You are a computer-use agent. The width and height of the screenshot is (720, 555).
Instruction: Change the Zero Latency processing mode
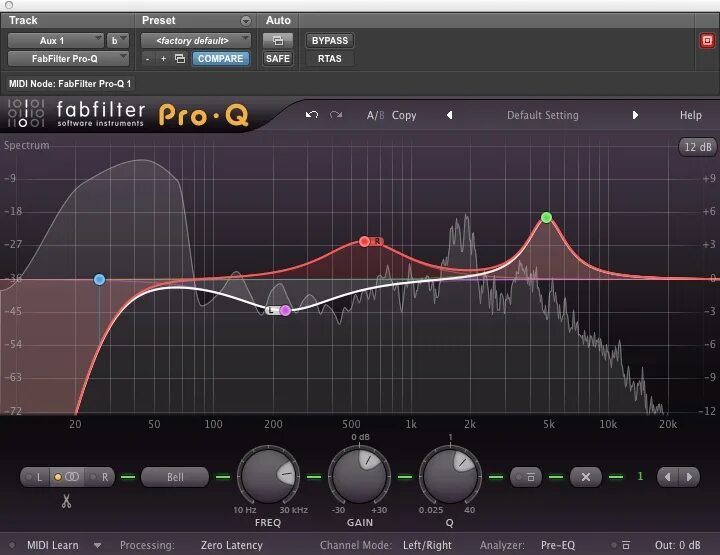click(x=231, y=545)
